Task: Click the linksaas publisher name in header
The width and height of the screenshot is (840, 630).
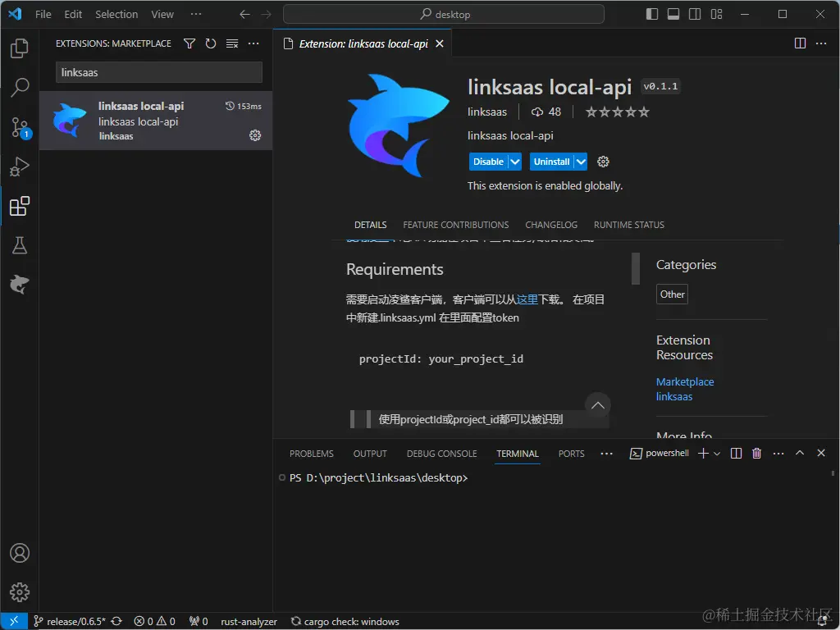Action: click(x=487, y=112)
